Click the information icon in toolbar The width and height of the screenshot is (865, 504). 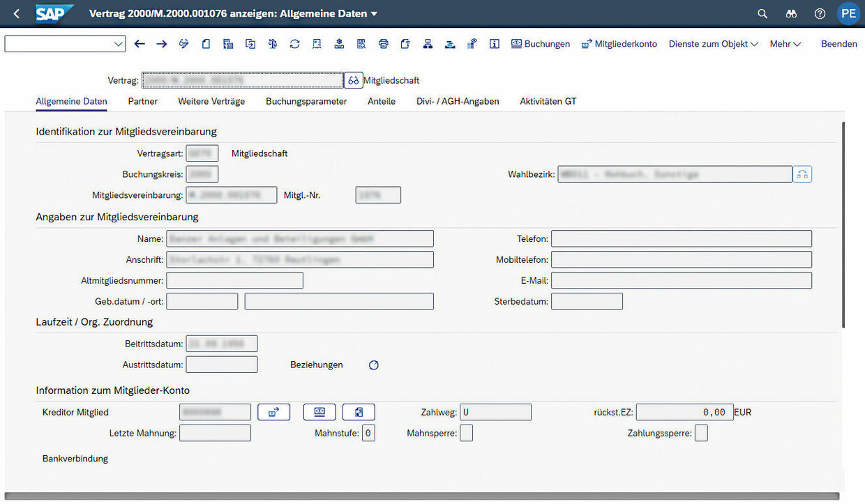pos(495,44)
